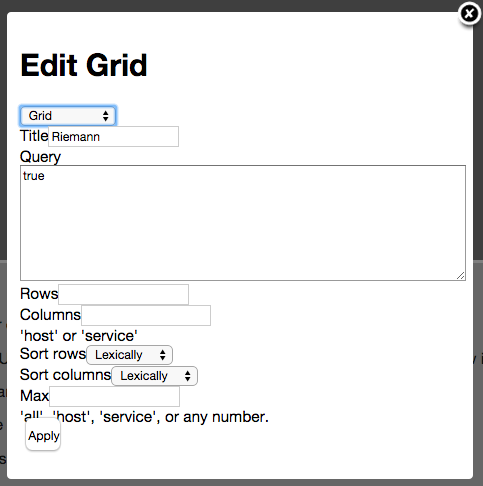The image size is (483, 486).
Task: Apply the grid settings
Action: 43,435
